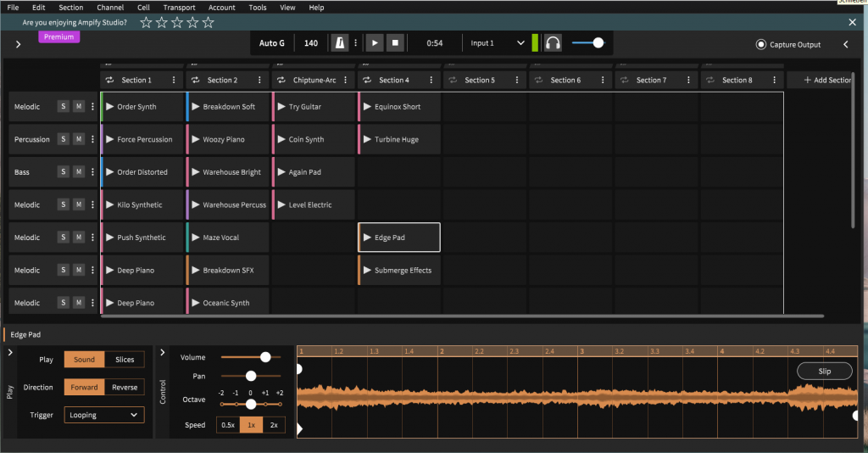Play the Order Synth clip
Screen dimensions: 868x453
click(109, 107)
